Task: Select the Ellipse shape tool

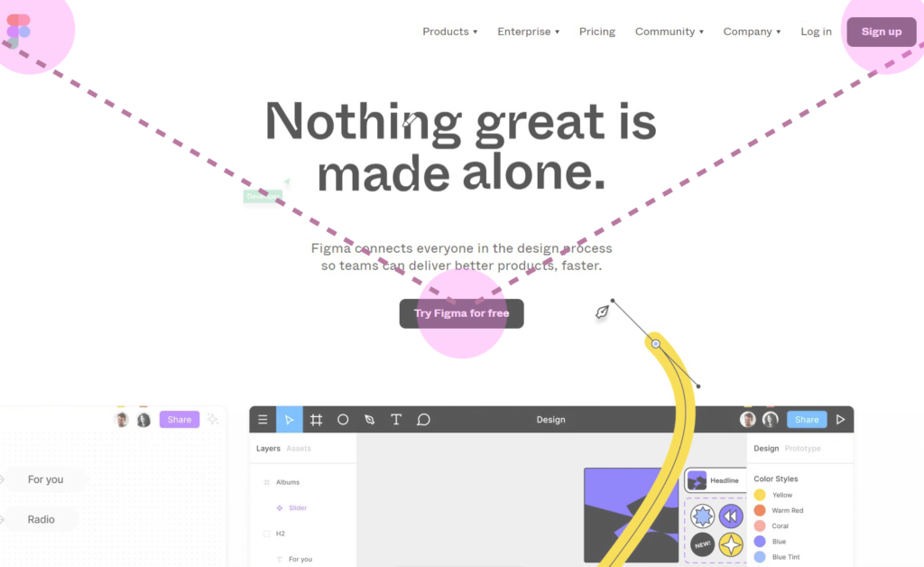Action: (343, 420)
